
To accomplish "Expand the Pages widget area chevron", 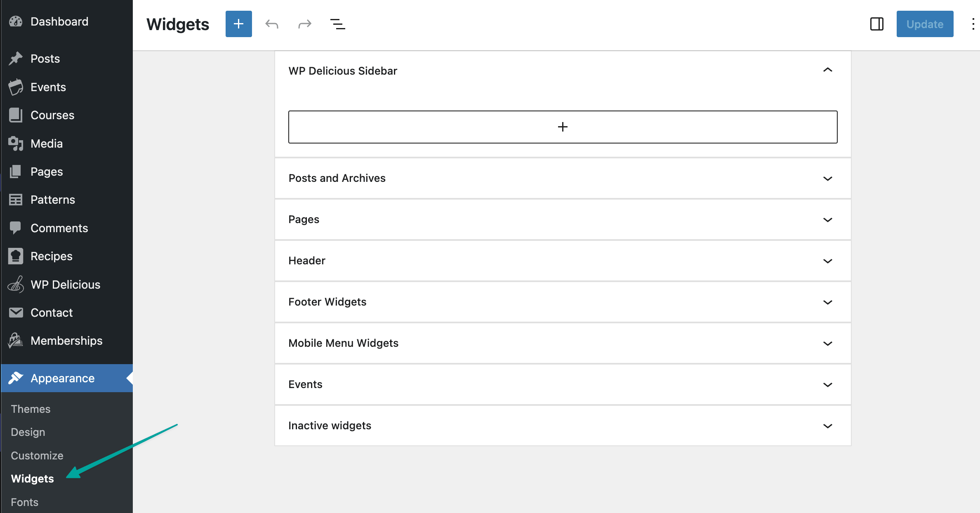I will 827,220.
